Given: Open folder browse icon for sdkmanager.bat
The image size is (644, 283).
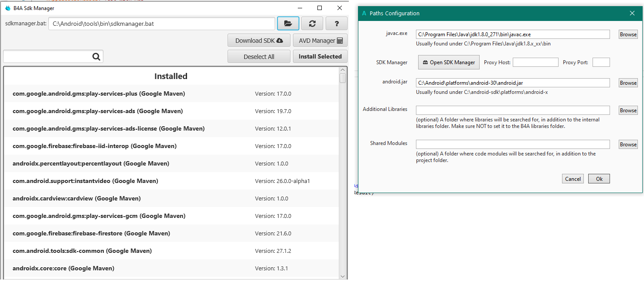Looking at the screenshot, I should (x=288, y=24).
